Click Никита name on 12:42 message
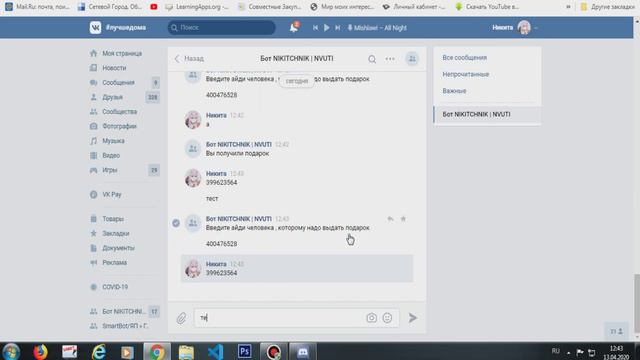Image resolution: width=640 pixels, height=360 pixels. click(x=216, y=116)
